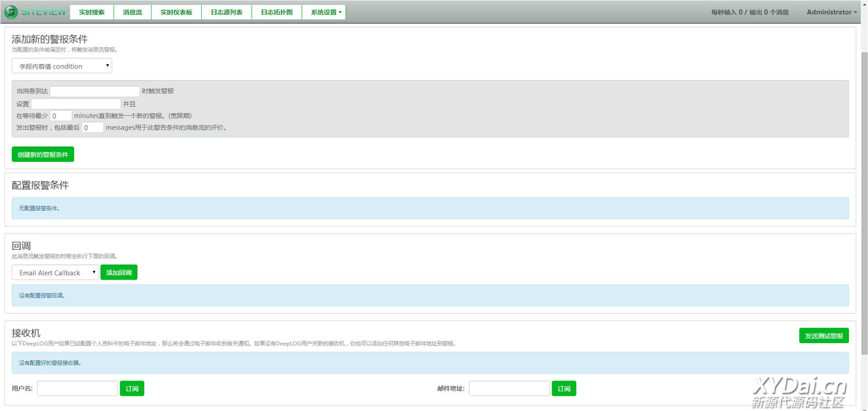Click the 创建新的警报条件 button
This screenshot has width=868, height=411.
tap(43, 154)
